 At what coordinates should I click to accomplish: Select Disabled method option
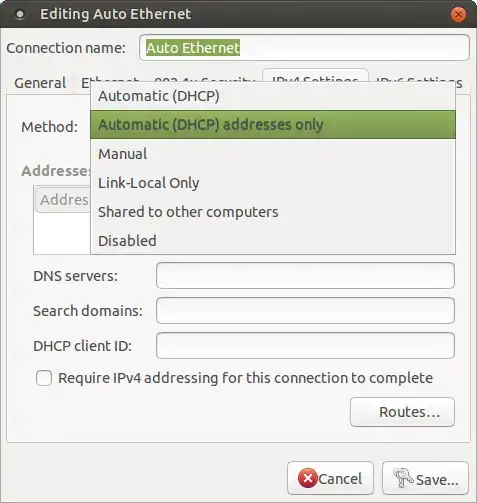point(273,241)
